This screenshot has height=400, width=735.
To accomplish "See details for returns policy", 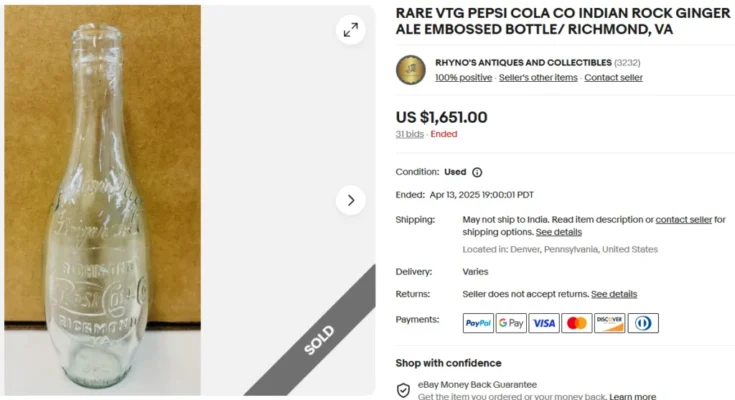I will (614, 294).
